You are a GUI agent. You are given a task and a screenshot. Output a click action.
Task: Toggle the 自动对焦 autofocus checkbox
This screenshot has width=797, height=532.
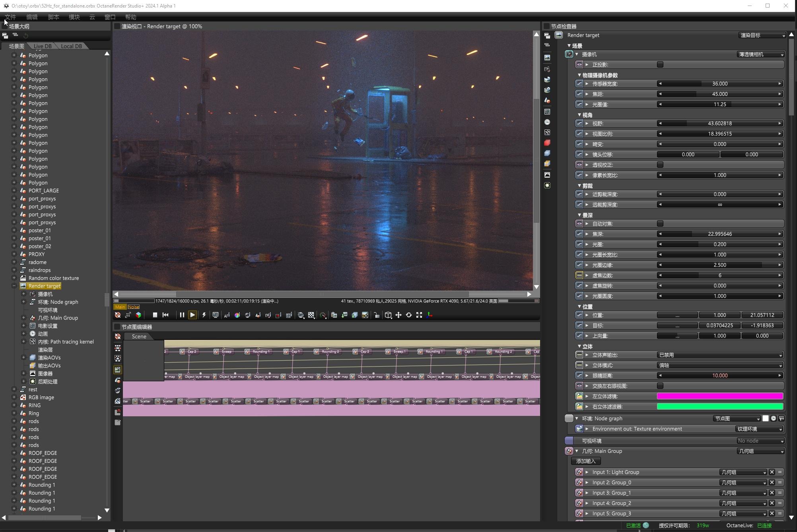pyautogui.click(x=660, y=223)
